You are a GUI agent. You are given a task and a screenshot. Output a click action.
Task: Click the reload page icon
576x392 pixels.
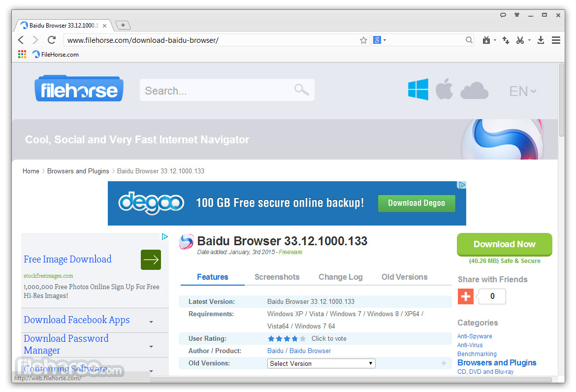[x=51, y=40]
